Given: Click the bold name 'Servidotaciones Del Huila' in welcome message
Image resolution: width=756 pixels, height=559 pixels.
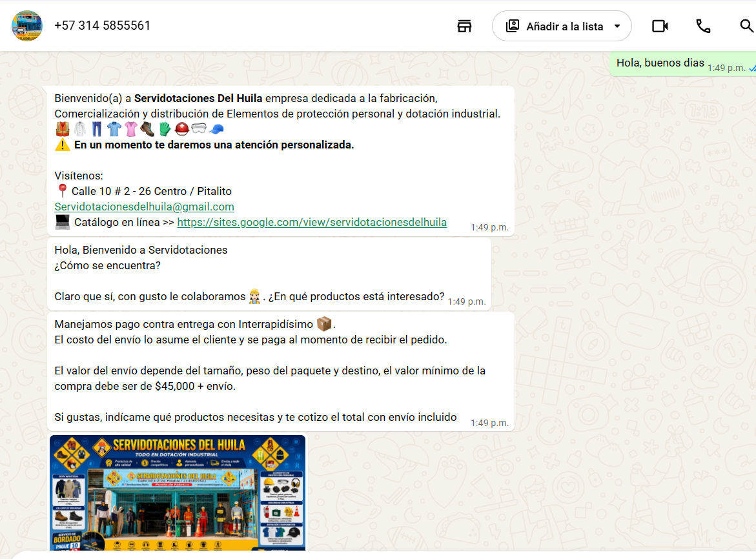Looking at the screenshot, I should [198, 98].
